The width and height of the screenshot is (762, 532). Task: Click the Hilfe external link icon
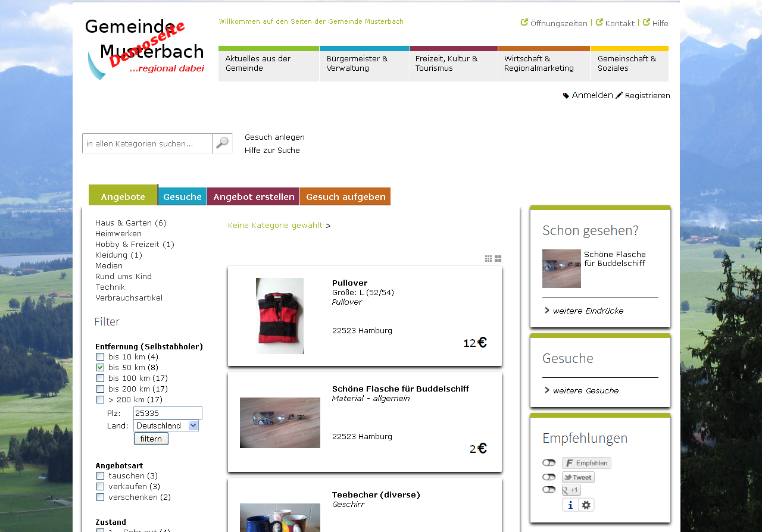[x=647, y=22]
